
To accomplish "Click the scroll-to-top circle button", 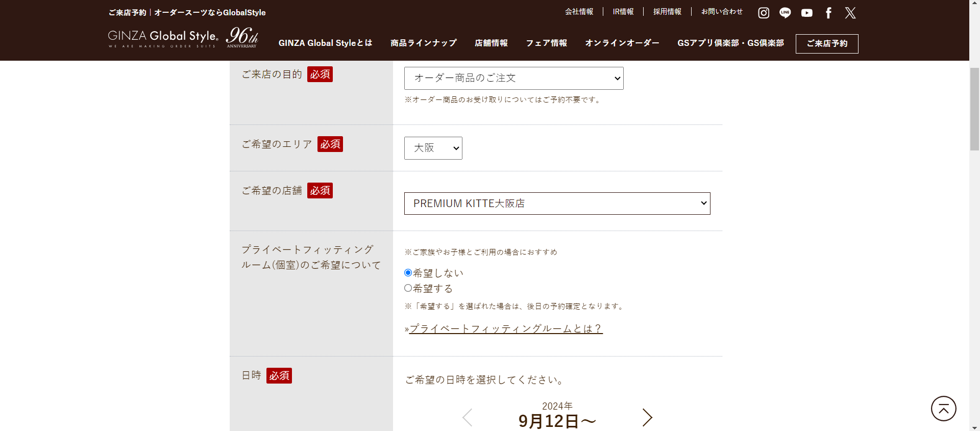I will tap(943, 409).
